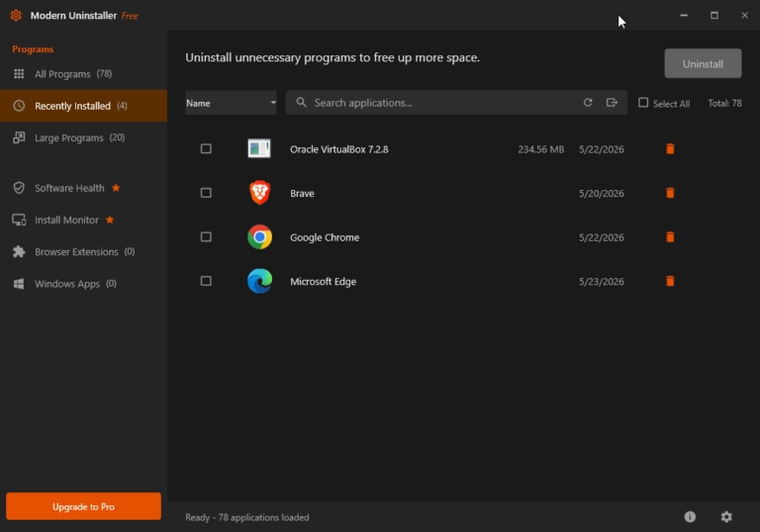Check the Google Chrome checkbox
The image size is (760, 532).
(x=206, y=237)
